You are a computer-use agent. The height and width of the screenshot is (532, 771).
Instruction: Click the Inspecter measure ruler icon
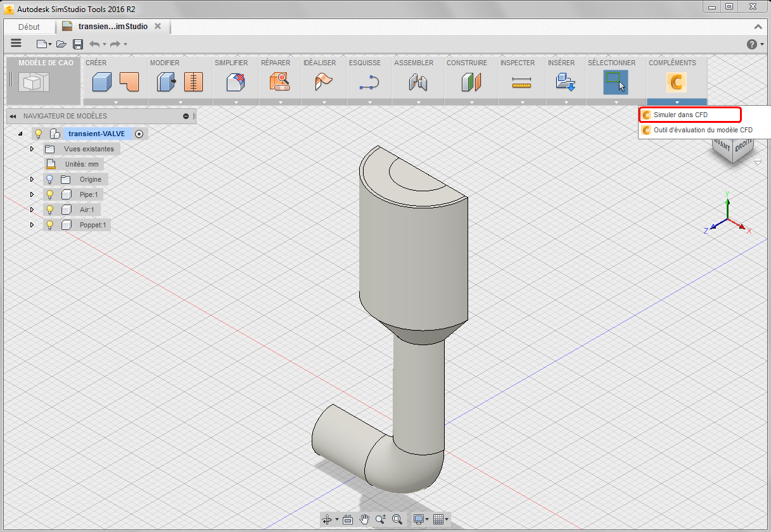[521, 82]
